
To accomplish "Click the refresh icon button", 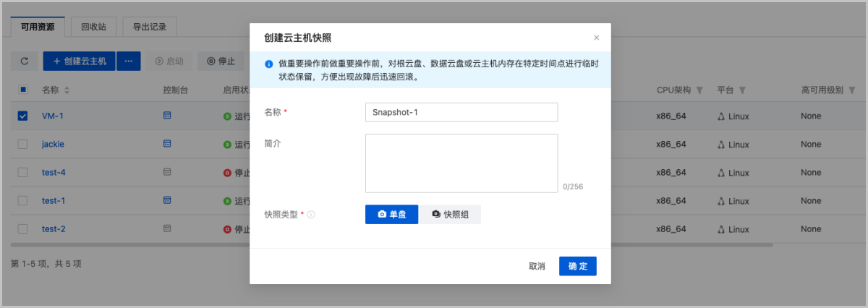I will pyautogui.click(x=24, y=61).
